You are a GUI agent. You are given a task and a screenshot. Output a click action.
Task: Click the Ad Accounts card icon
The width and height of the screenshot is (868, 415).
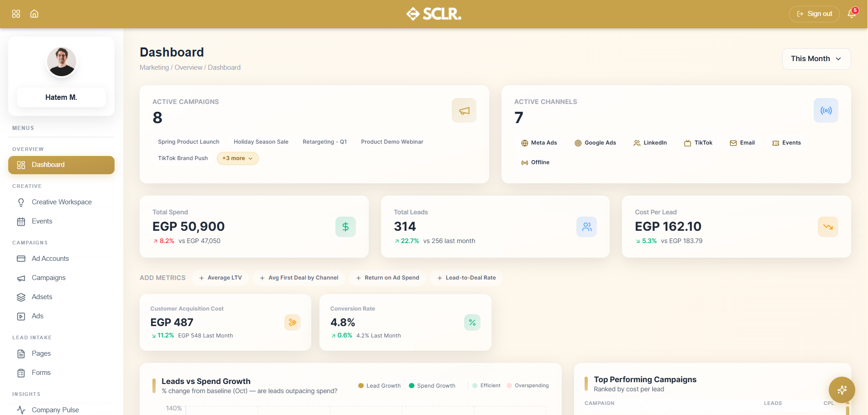coord(21,259)
